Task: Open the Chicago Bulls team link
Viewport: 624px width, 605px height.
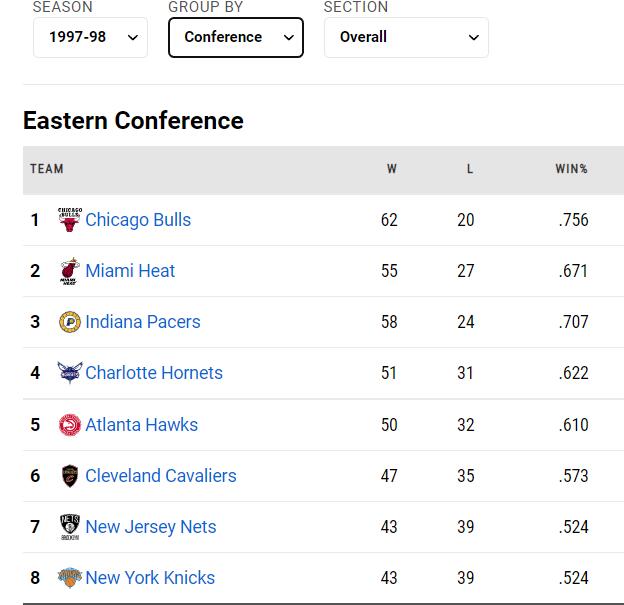Action: (138, 220)
